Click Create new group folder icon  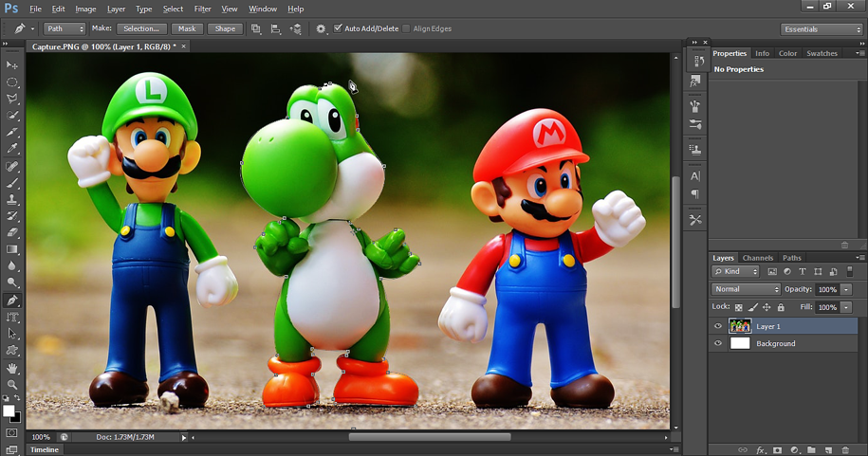tap(811, 450)
